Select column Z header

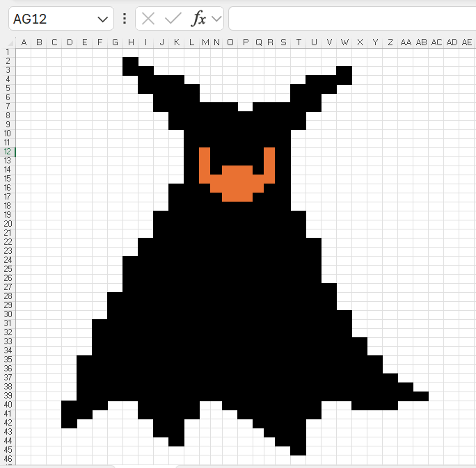pyautogui.click(x=390, y=42)
